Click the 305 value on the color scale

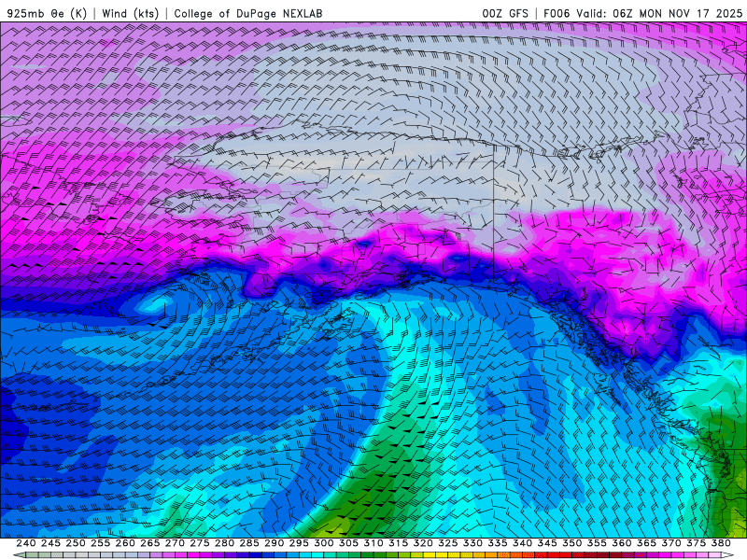tap(348, 543)
